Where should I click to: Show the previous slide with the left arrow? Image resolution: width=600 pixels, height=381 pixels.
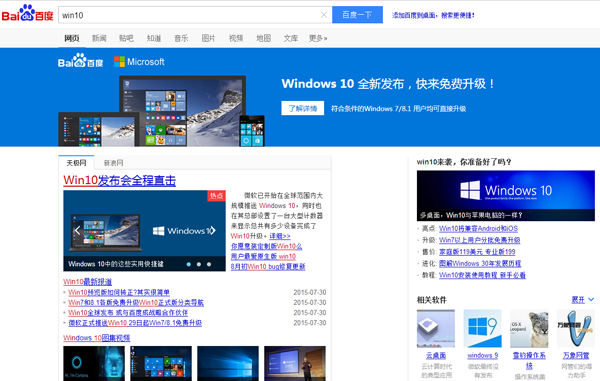click(77, 230)
